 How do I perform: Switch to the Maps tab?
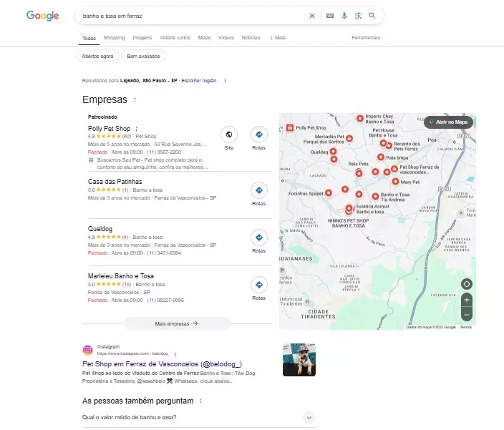pyautogui.click(x=204, y=38)
